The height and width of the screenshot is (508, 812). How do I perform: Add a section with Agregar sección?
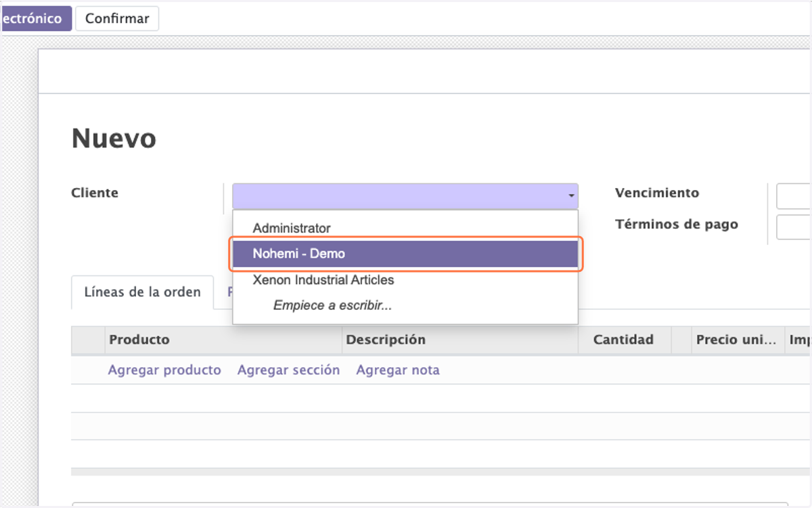coord(288,370)
